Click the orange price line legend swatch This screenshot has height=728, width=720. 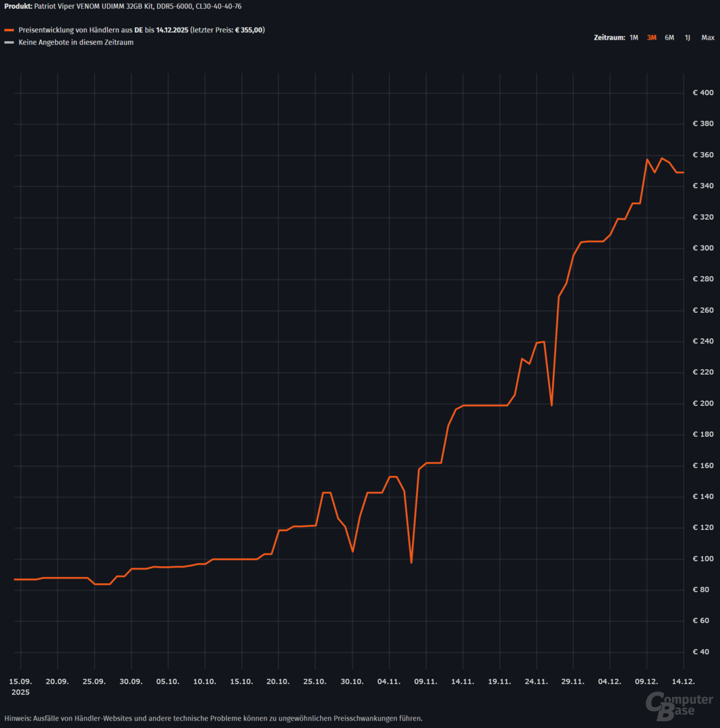(x=9, y=30)
